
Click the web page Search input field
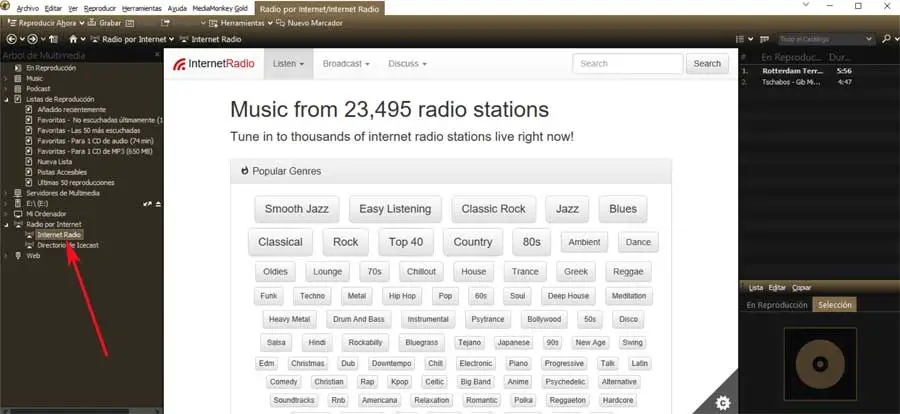click(x=628, y=64)
